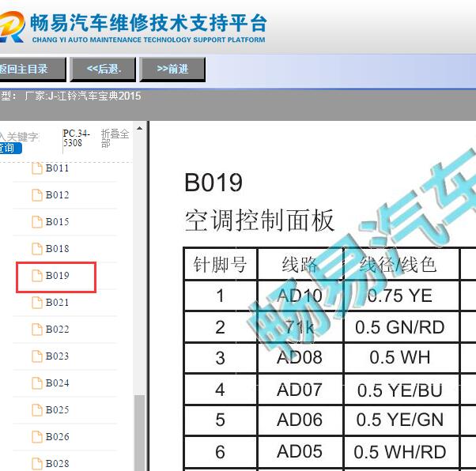
Task: Go forward with the >>前进 button
Action: (172, 70)
